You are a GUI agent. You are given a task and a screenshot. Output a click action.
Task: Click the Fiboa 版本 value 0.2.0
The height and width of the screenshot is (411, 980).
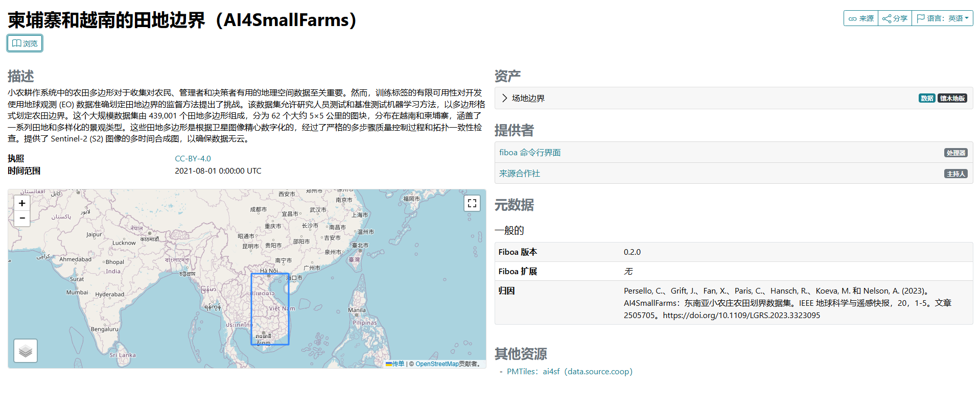click(x=632, y=252)
